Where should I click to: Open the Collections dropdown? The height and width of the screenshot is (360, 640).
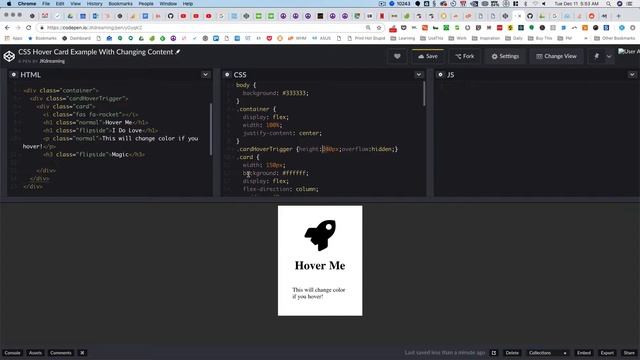tap(547, 353)
